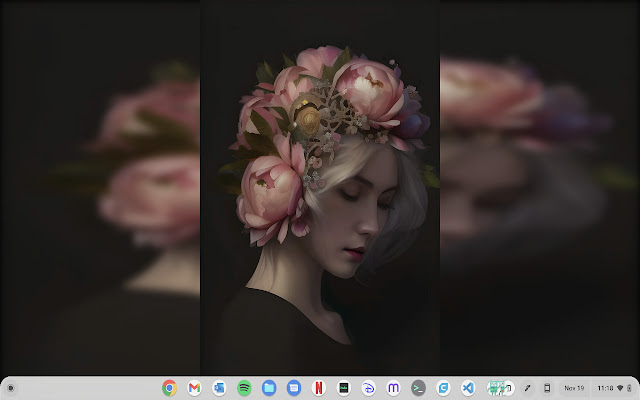This screenshot has height=400, width=640.
Task: Open the calendar via Nov 19 date
Action: click(574, 388)
